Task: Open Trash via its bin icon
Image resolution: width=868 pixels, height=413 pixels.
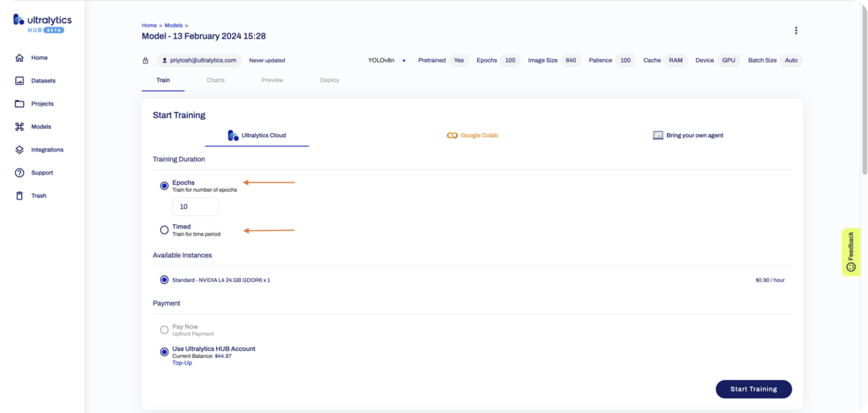Action: [x=20, y=196]
